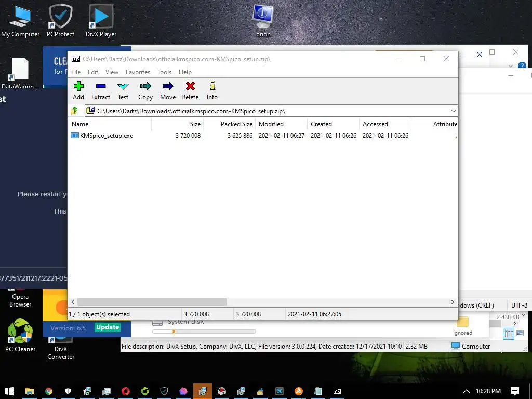This screenshot has width=532, height=399.
Task: Open the Ignored folder in background window
Action: point(462,327)
